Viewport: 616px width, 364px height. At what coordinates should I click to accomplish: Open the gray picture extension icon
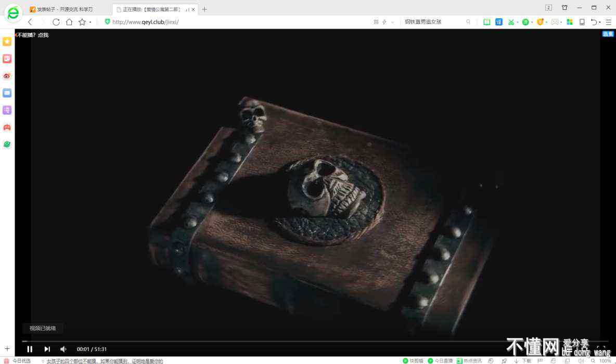point(555,22)
